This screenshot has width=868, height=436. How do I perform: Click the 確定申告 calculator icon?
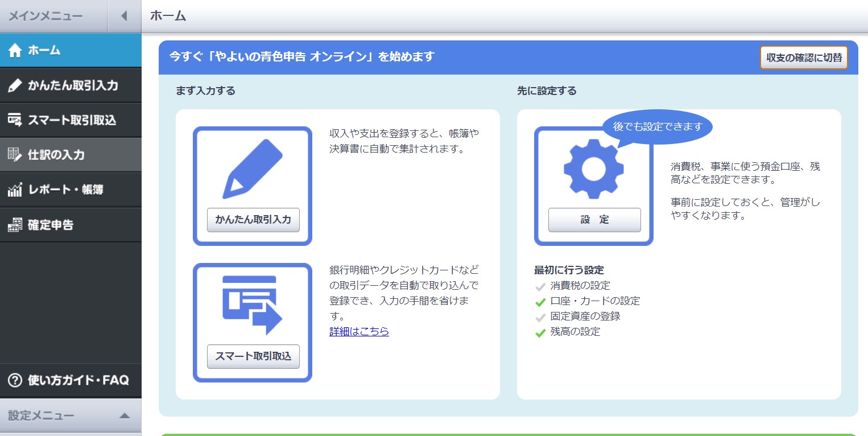[x=15, y=225]
